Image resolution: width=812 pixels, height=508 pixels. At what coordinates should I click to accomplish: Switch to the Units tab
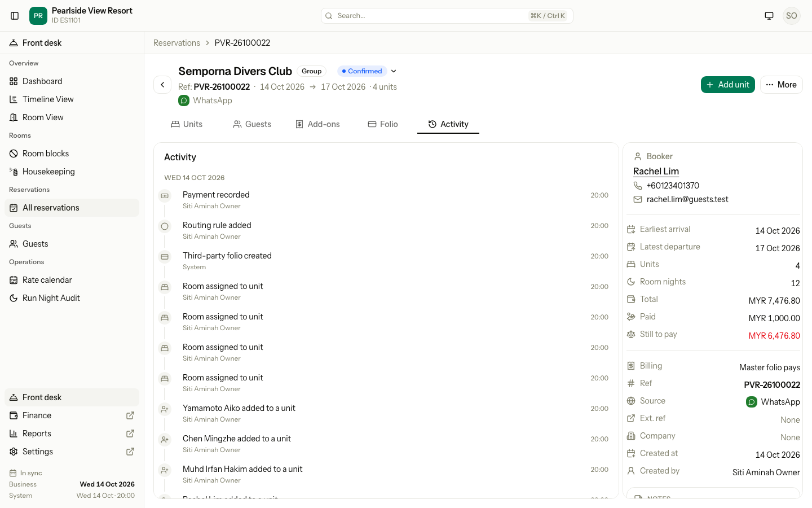click(187, 124)
